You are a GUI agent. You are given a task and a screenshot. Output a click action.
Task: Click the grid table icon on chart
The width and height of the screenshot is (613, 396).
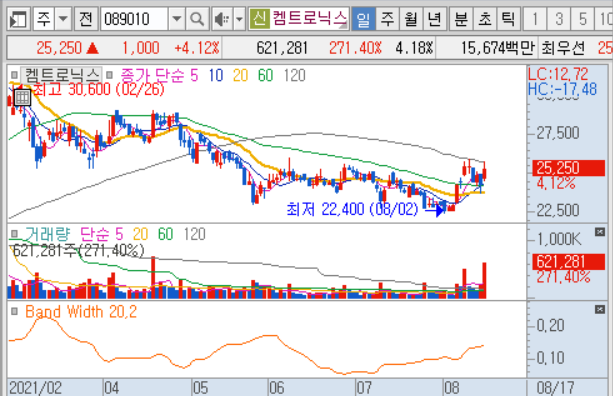click(x=22, y=97)
